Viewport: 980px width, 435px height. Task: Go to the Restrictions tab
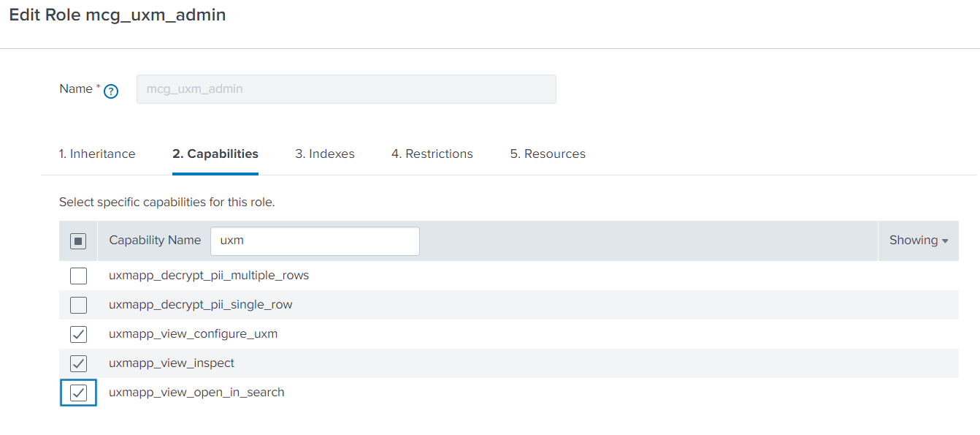(x=432, y=154)
